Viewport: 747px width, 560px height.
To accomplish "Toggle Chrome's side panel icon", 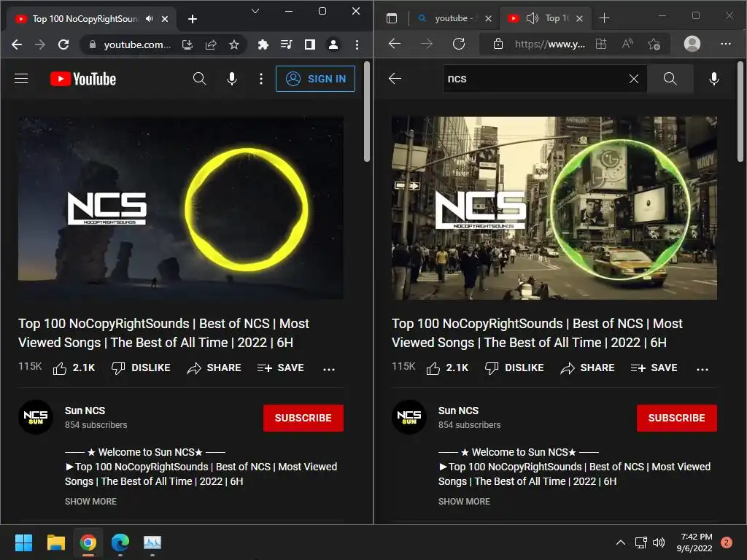I will [x=309, y=44].
